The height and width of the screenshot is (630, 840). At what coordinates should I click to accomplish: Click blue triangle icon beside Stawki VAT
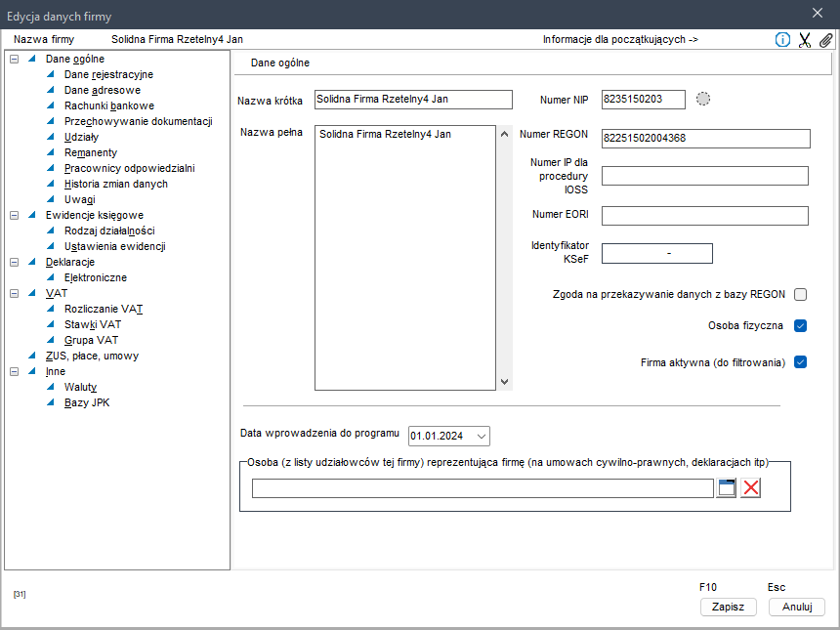tap(51, 323)
